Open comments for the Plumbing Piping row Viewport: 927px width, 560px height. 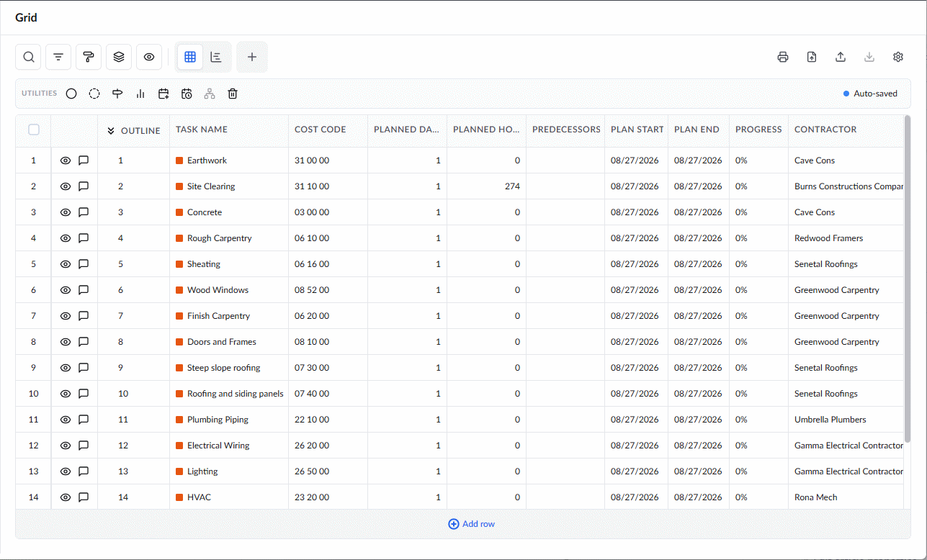coord(84,420)
